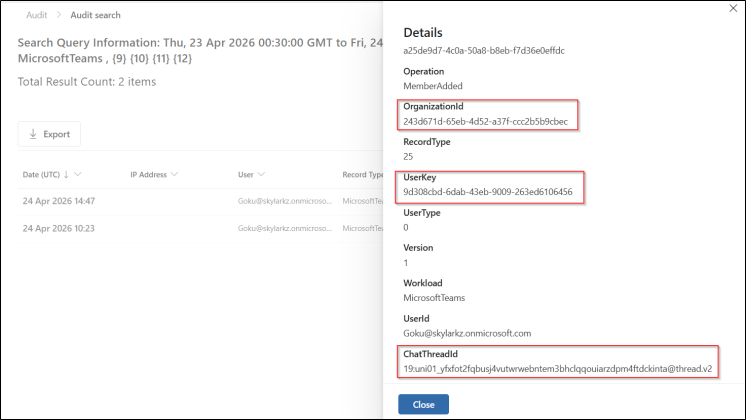Click the UserKey field label
Screen dimensions: 746x420
[x=420, y=177]
